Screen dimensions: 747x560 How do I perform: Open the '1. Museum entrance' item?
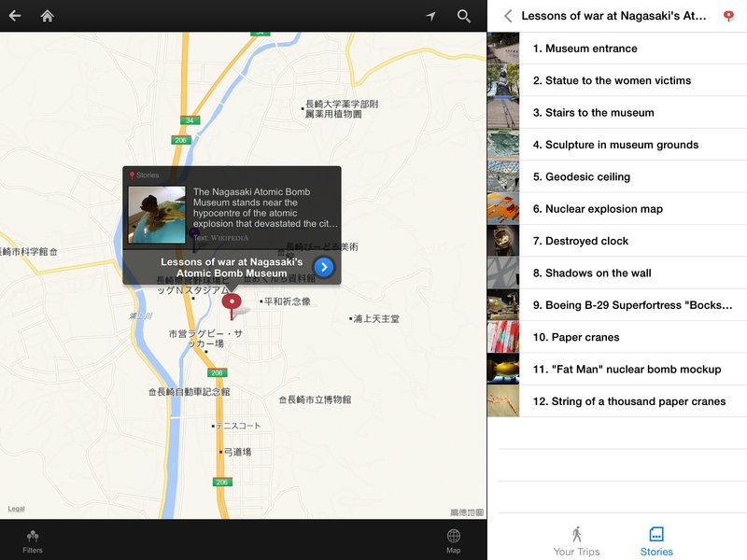click(x=617, y=49)
